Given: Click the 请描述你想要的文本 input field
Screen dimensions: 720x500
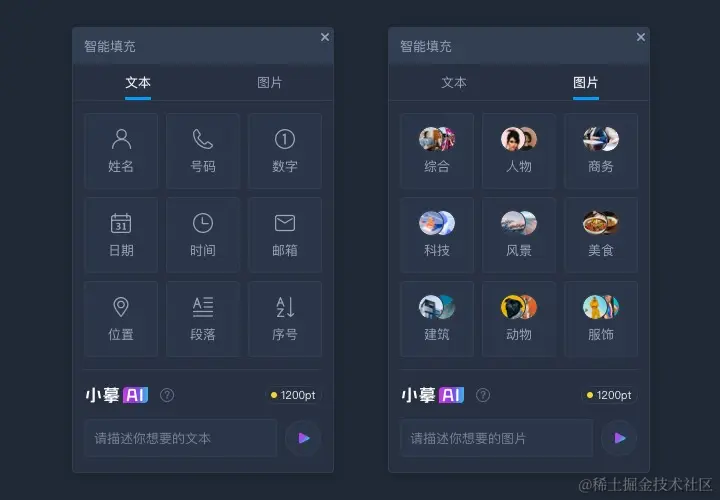Looking at the screenshot, I should 181,438.
